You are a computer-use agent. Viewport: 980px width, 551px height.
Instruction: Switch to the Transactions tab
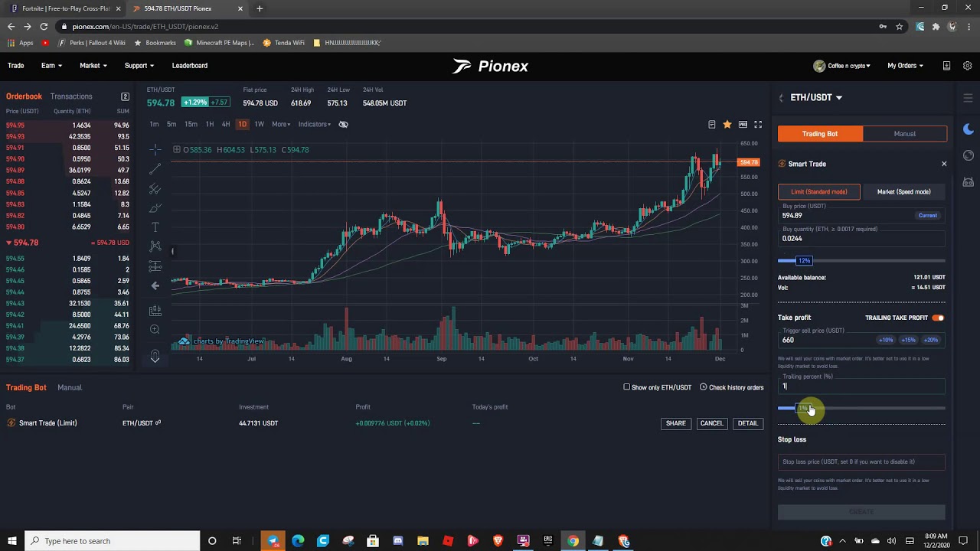71,96
